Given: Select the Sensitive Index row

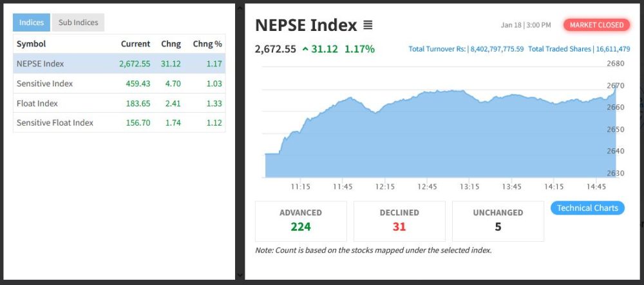Looking at the screenshot, I should (119, 84).
